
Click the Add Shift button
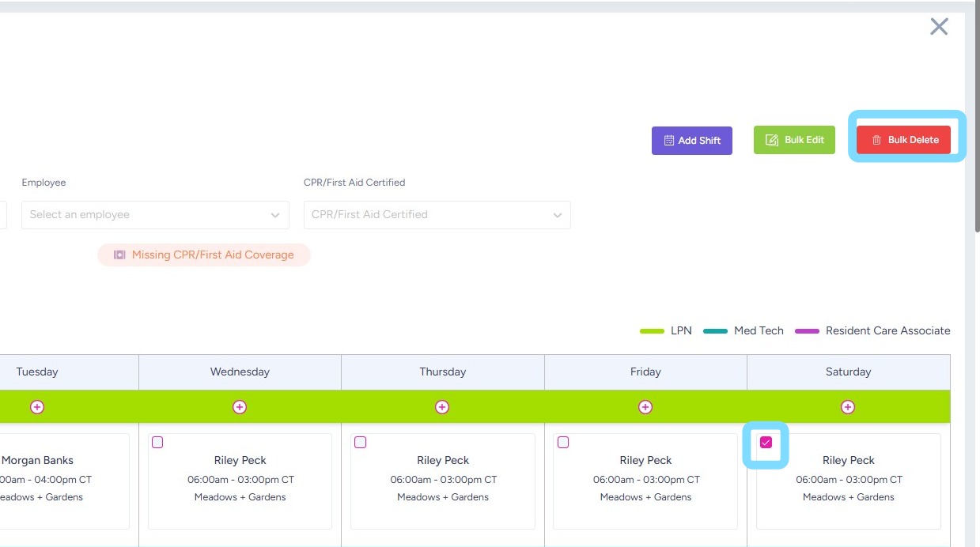692,140
